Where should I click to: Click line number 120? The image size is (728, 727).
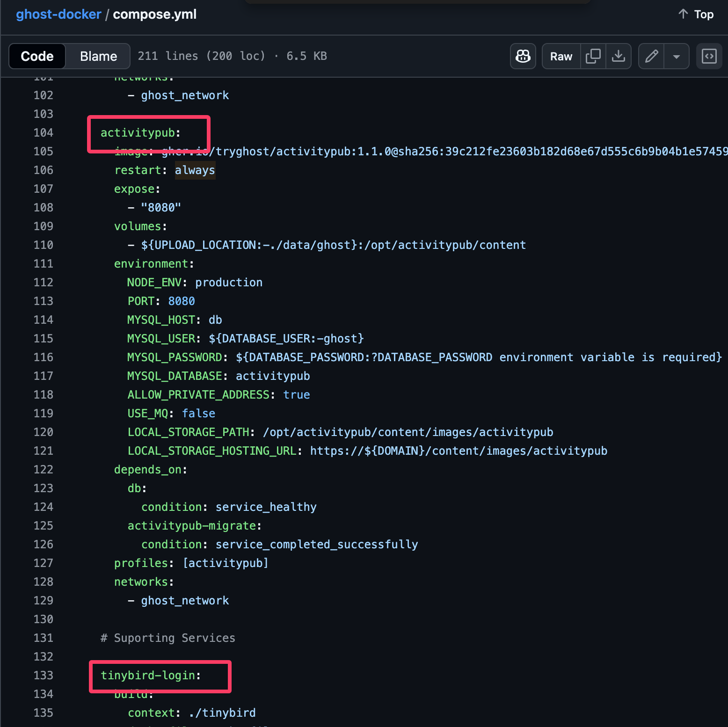[x=44, y=432]
